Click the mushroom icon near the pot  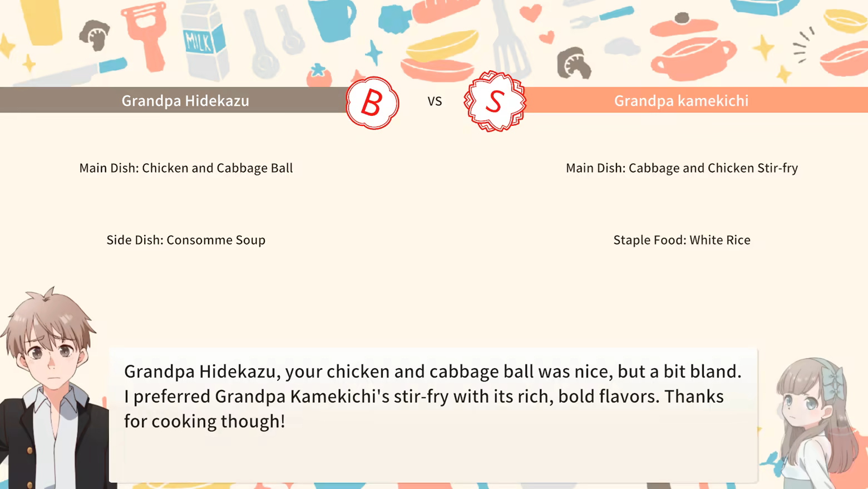pos(574,63)
